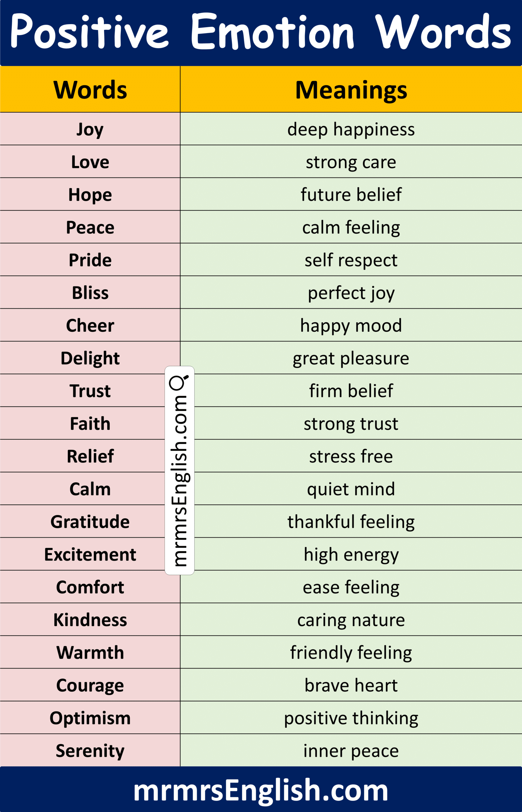Image resolution: width=522 pixels, height=812 pixels.
Task: Click the mrmrsEnglish.com footer link
Action: (x=261, y=790)
